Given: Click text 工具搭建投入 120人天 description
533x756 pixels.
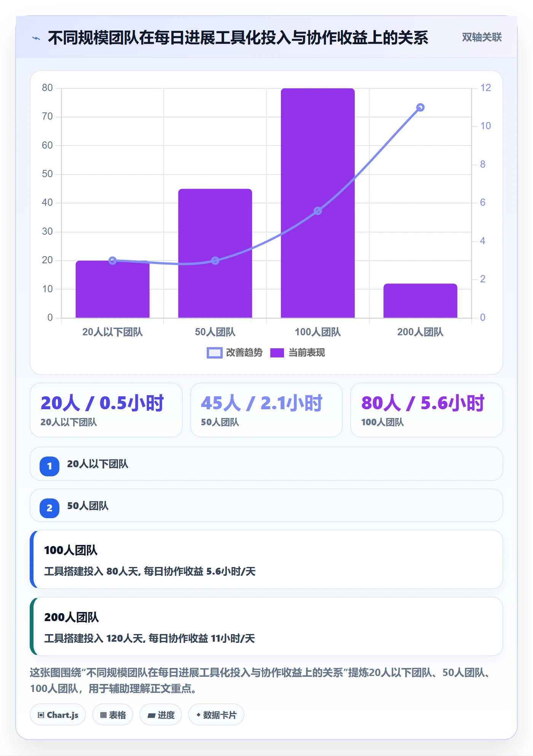Looking at the screenshot, I should point(150,638).
